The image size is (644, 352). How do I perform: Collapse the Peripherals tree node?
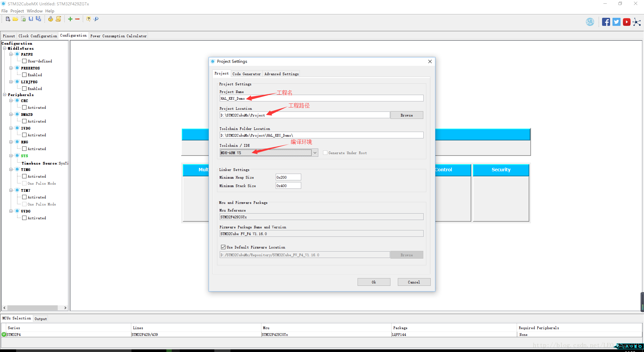(x=5, y=95)
